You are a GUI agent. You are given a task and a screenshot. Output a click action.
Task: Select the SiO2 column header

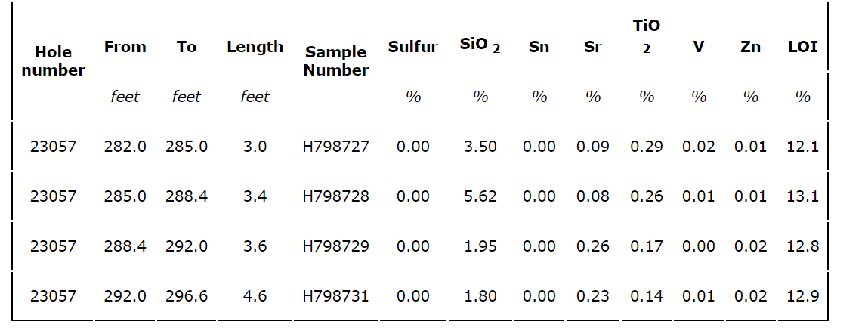[x=480, y=45]
